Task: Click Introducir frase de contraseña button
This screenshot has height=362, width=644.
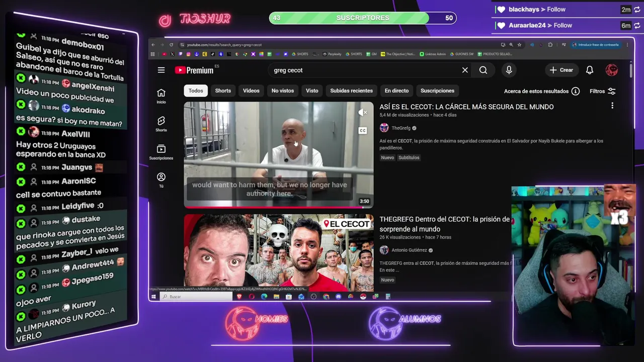Action: tap(595, 45)
